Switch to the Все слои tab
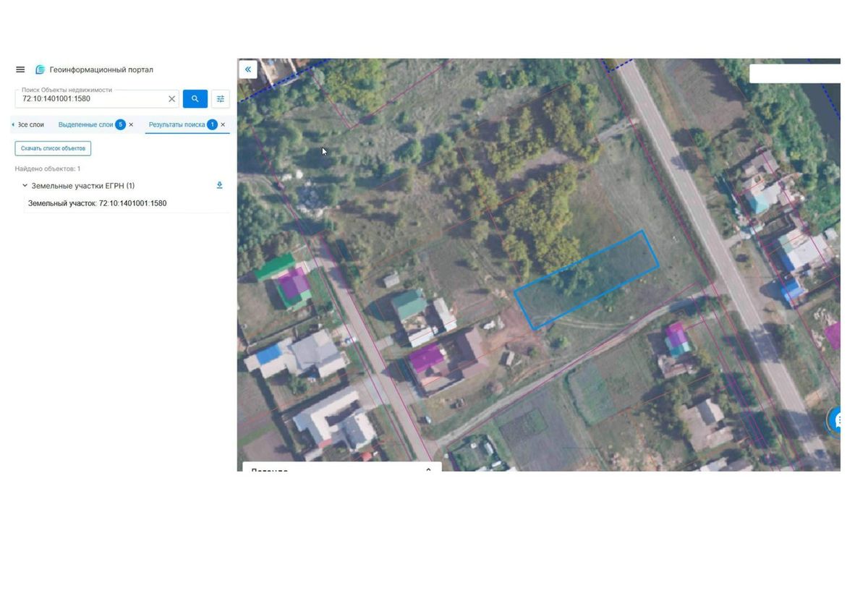Viewport: 868px width, 614px height. pyautogui.click(x=30, y=124)
